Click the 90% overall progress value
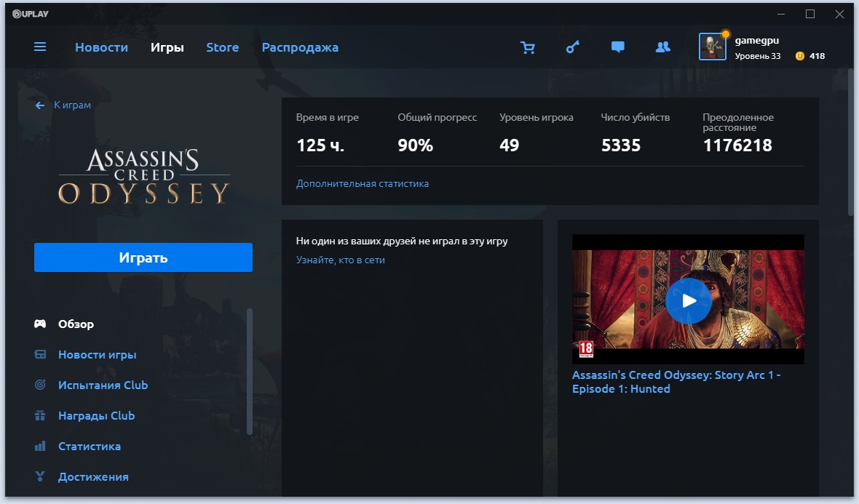The width and height of the screenshot is (859, 504). pyautogui.click(x=415, y=145)
